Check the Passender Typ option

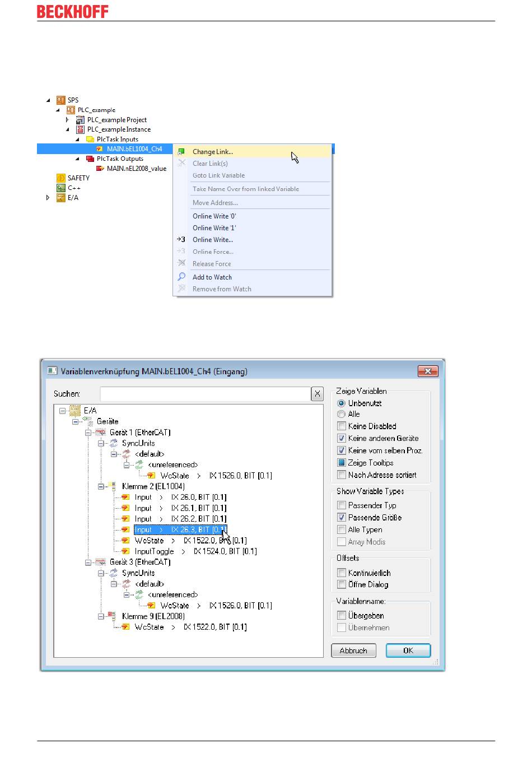(x=342, y=505)
